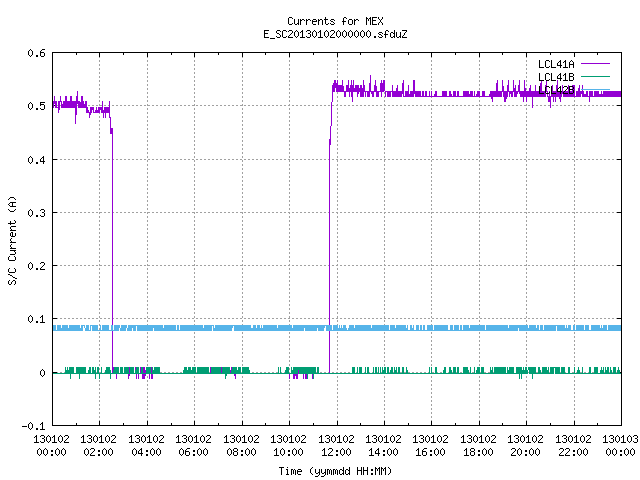Select the 0.1 y-axis tick value
640x480 pixels.
click(36, 319)
